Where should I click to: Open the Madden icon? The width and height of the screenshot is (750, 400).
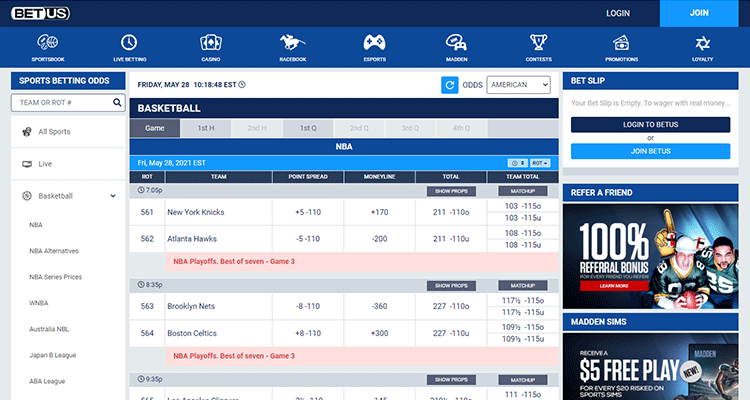(456, 43)
